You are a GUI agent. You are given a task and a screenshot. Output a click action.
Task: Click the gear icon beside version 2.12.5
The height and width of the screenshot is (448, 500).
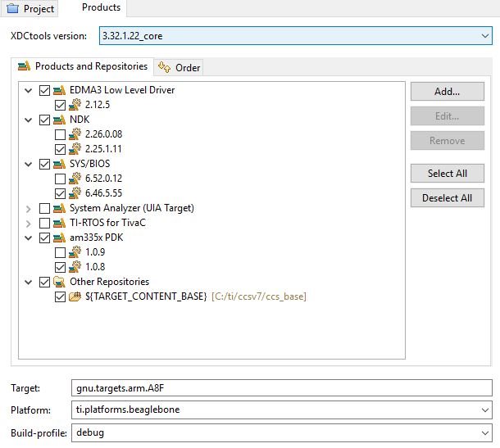coord(75,105)
